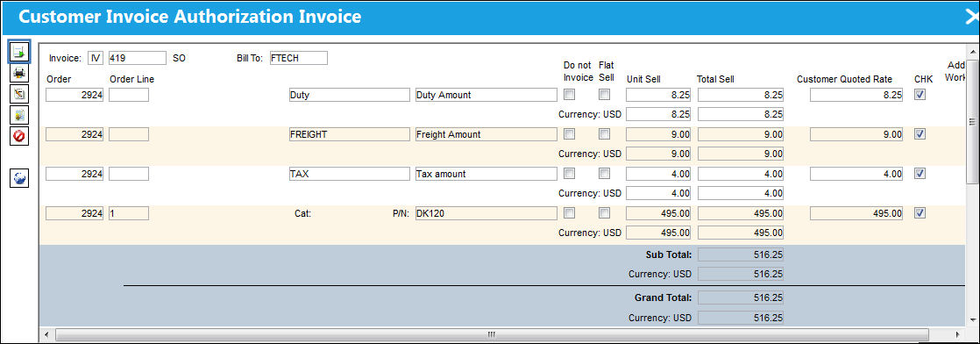Uncheck CHK for Duty row

pos(920,95)
